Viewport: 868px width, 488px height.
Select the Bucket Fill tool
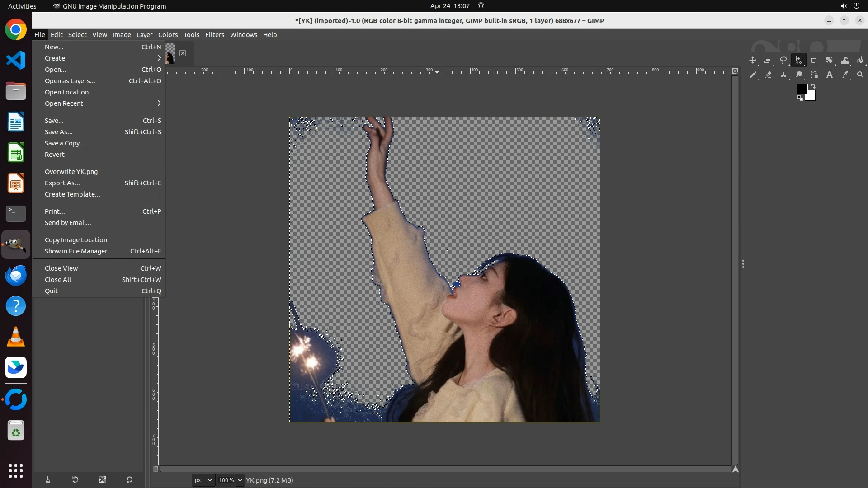coord(860,61)
